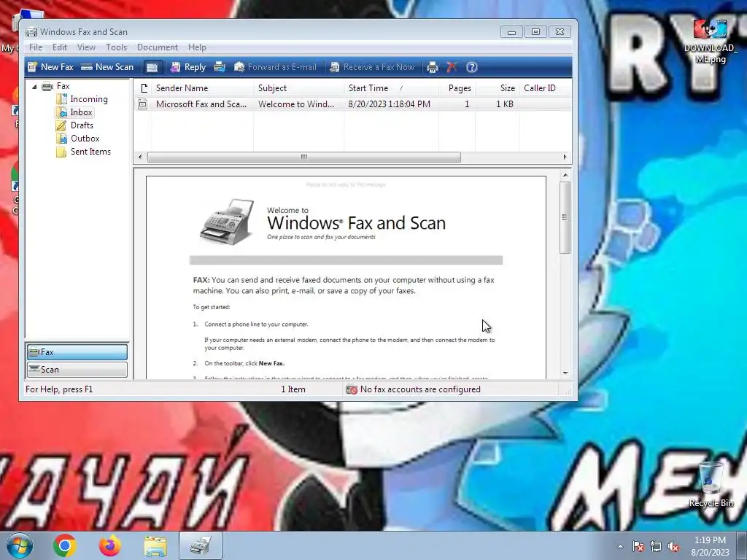The image size is (747, 560).
Task: Click the fax icon in message row
Action: [142, 104]
